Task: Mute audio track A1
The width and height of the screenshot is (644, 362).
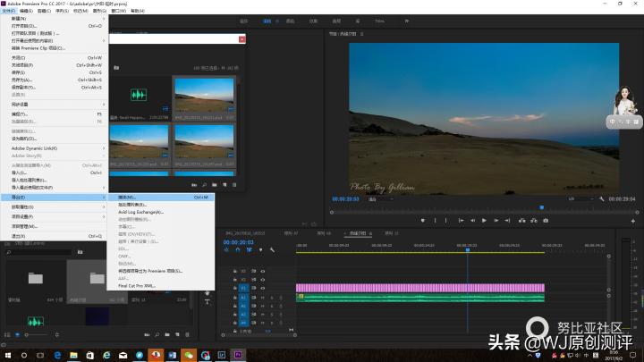Action: (x=263, y=299)
